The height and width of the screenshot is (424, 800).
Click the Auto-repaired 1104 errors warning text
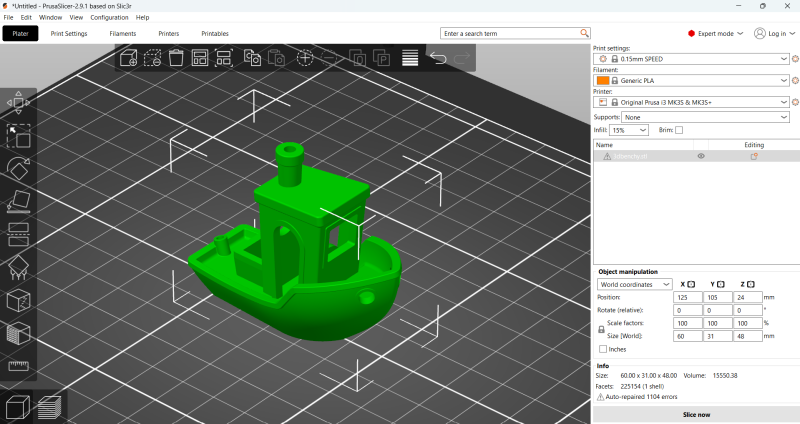[x=641, y=396]
